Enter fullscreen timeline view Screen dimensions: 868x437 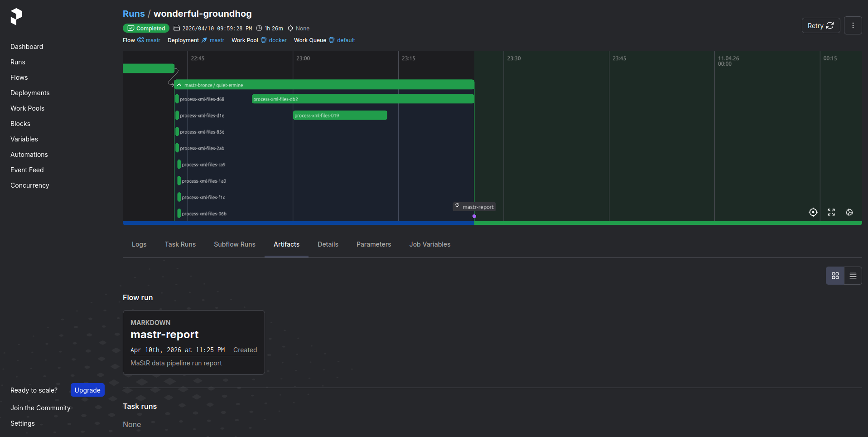pos(831,212)
